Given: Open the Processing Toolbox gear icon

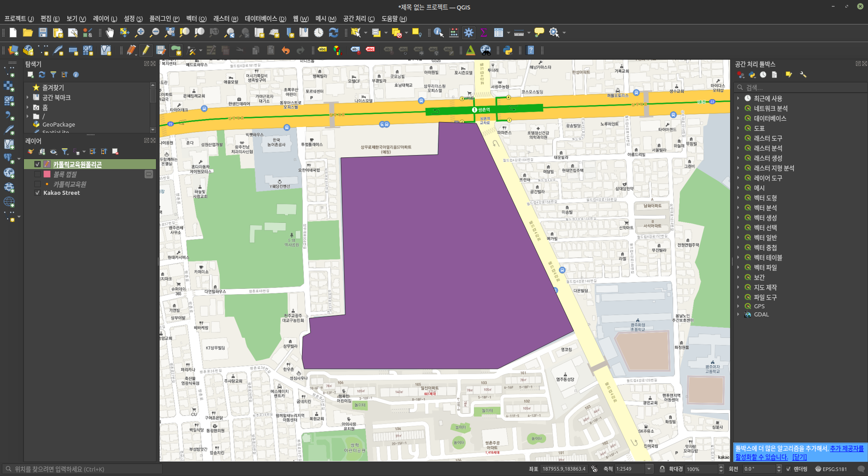Looking at the screenshot, I should tap(469, 33).
